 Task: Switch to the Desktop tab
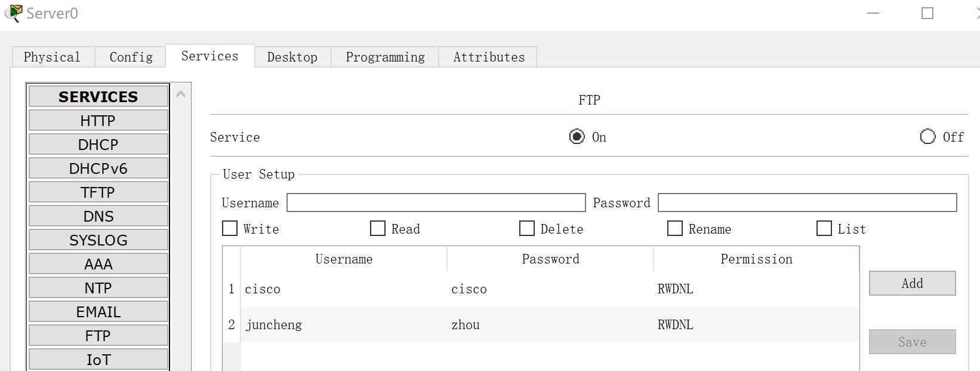coord(292,57)
